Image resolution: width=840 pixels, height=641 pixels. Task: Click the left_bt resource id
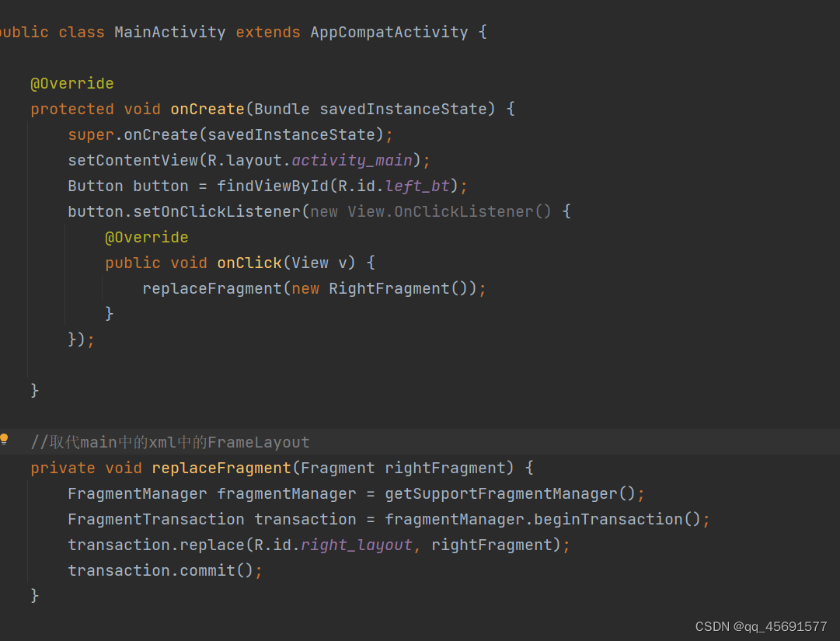click(417, 186)
